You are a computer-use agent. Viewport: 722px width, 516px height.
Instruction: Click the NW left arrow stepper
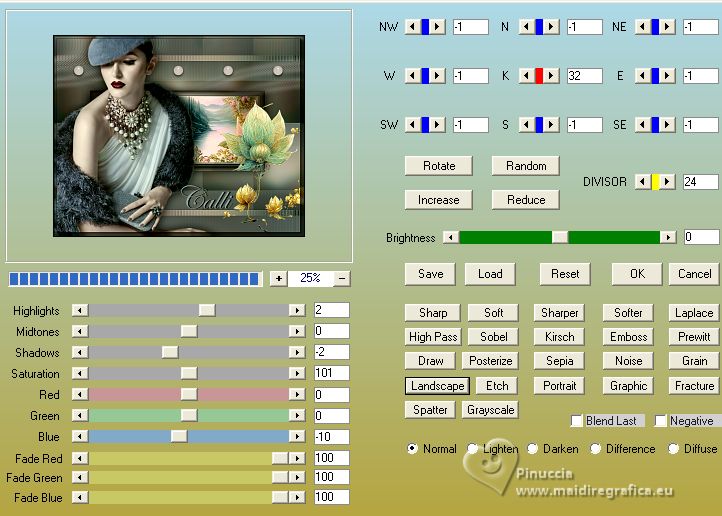coord(412,27)
